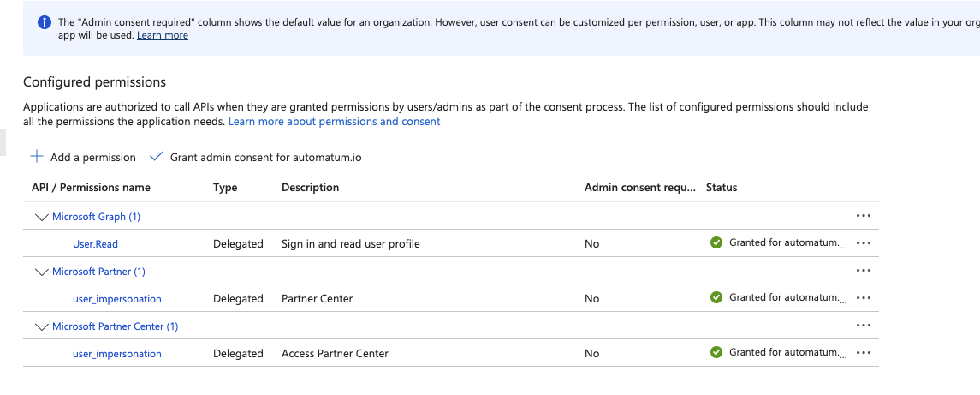Open user_impersonation link with Partner Center description
Image resolution: width=980 pixels, height=395 pixels.
[117, 299]
